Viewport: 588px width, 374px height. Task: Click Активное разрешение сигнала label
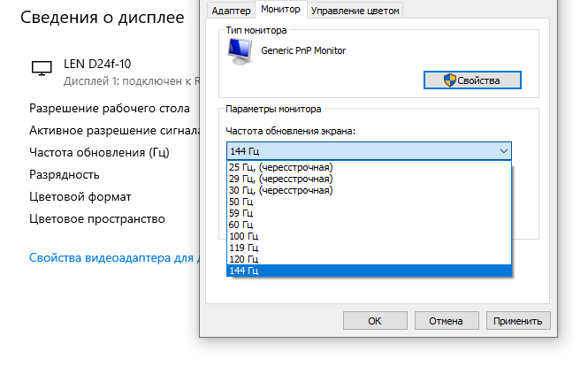point(114,131)
